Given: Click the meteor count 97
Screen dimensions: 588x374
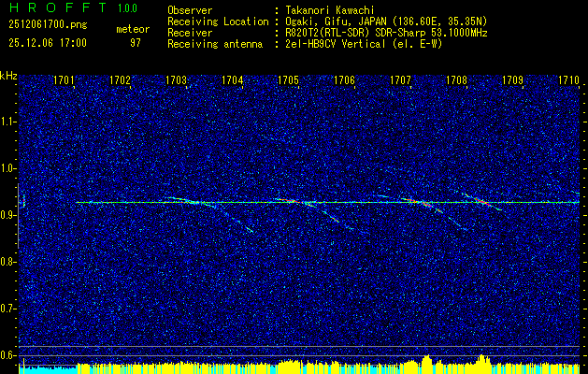Looking at the screenshot, I should [136, 43].
